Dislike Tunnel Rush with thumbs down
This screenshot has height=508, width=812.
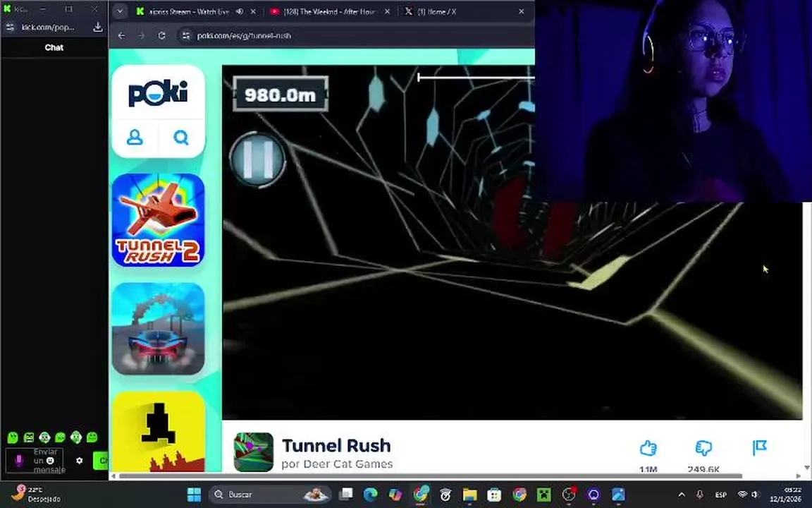click(x=703, y=448)
